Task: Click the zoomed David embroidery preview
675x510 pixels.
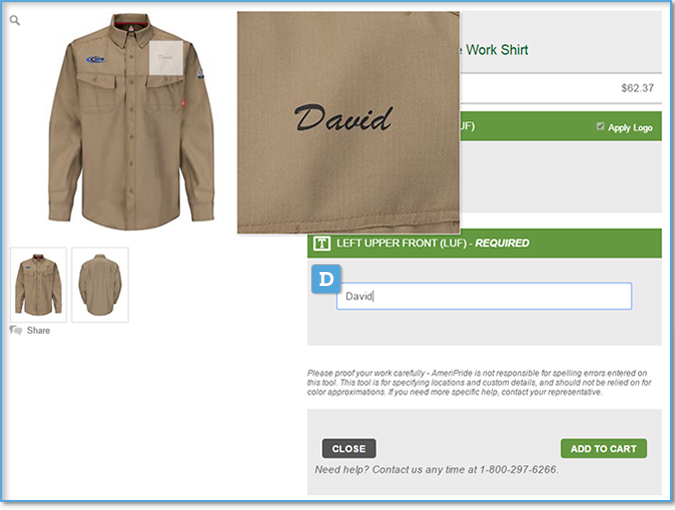Action: 348,123
